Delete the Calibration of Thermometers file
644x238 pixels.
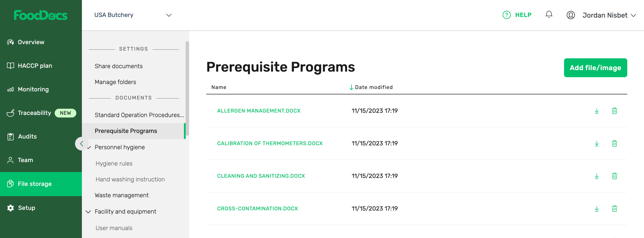tap(614, 143)
